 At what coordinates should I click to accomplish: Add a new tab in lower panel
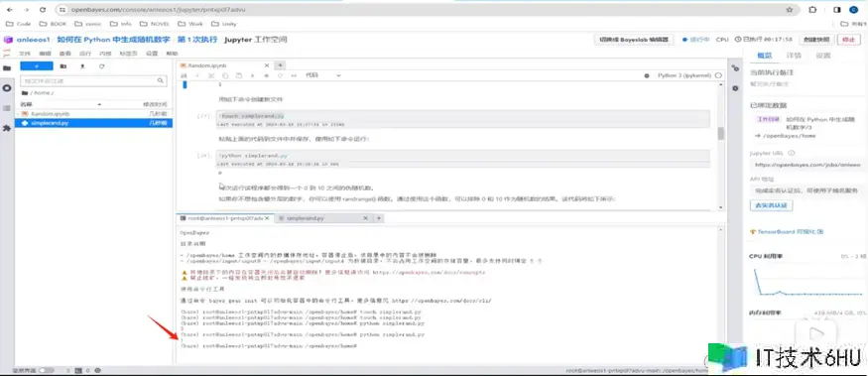(379, 218)
